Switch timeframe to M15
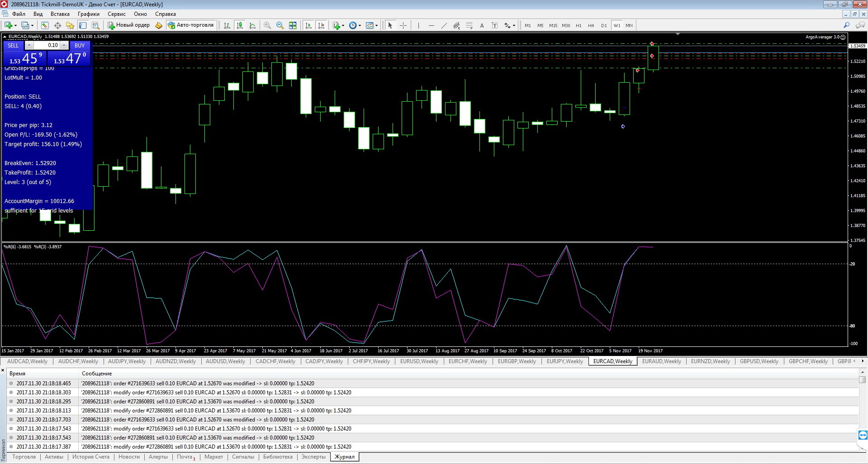Image resolution: width=868 pixels, height=464 pixels. coord(553,25)
